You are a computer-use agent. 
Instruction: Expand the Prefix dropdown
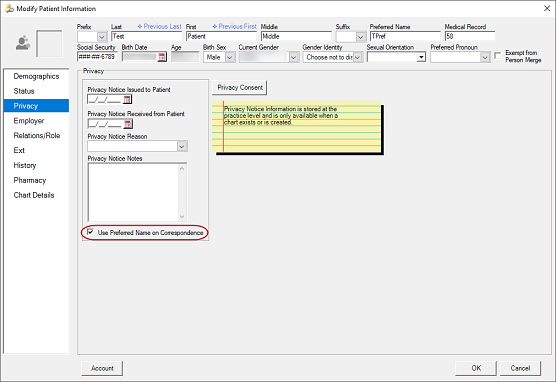coord(102,37)
